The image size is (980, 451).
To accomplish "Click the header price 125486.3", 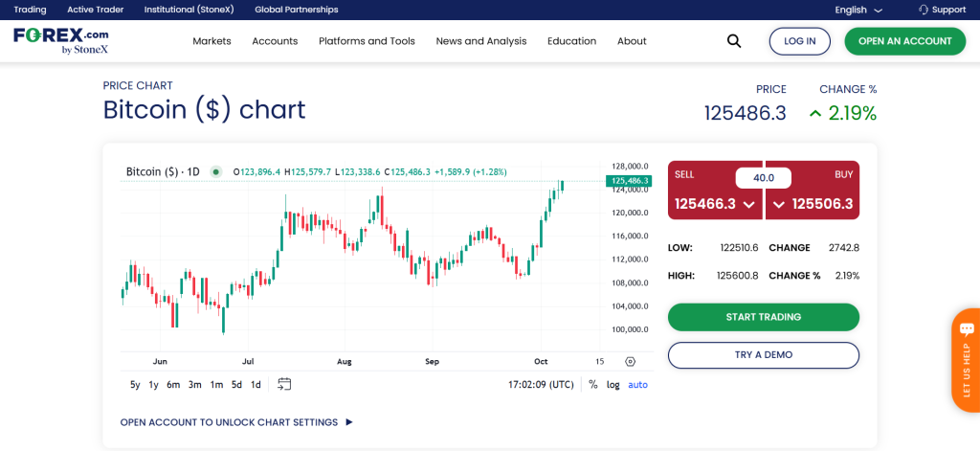I will [x=745, y=113].
